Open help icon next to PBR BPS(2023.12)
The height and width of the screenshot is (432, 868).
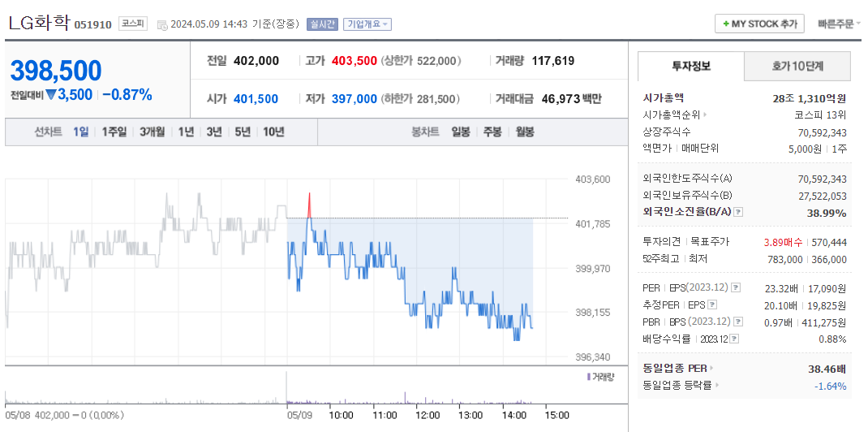(738, 322)
